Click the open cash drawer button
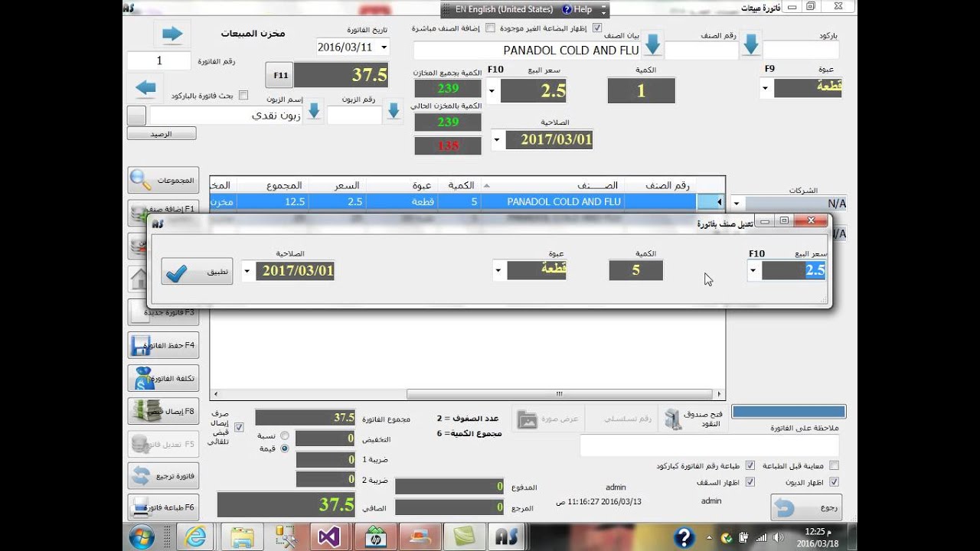This screenshot has height=551, width=980. 693,419
